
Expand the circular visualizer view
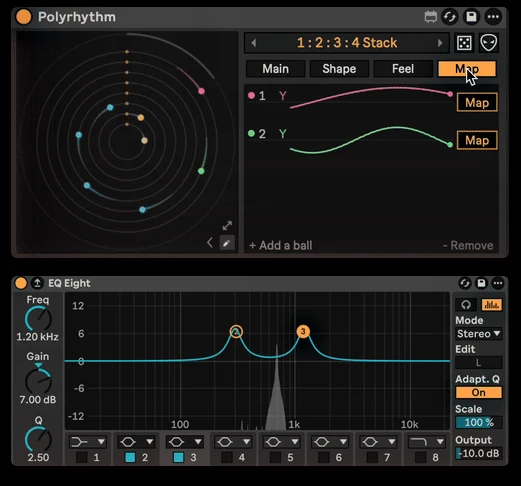227,226
